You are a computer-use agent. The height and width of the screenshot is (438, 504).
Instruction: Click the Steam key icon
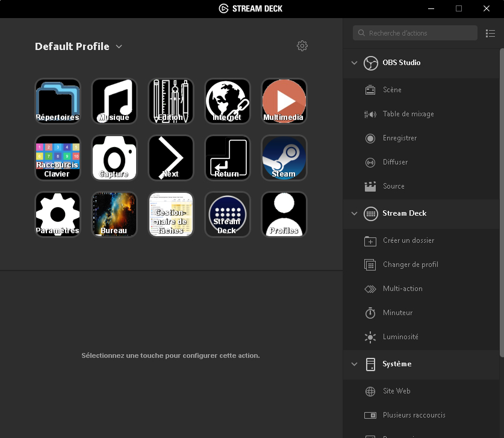click(284, 158)
